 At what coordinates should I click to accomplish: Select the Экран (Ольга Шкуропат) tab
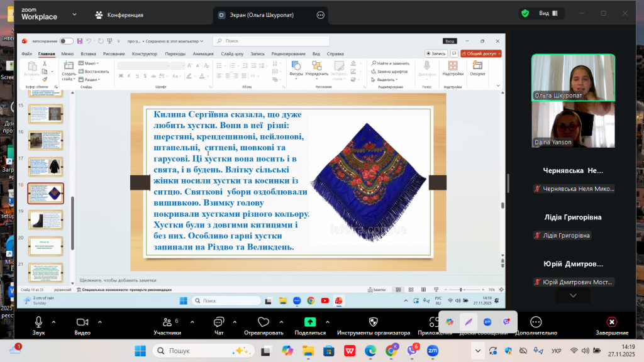[x=264, y=14]
